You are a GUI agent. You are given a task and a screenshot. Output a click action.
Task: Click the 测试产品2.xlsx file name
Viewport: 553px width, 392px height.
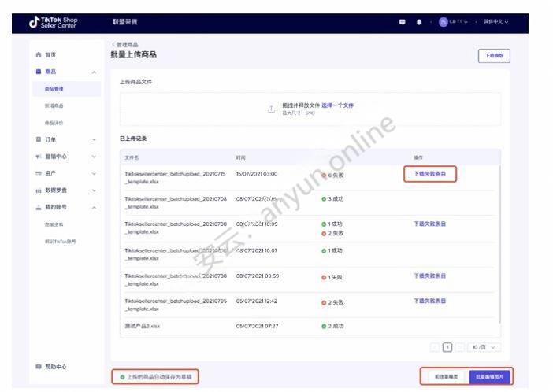coord(142,326)
